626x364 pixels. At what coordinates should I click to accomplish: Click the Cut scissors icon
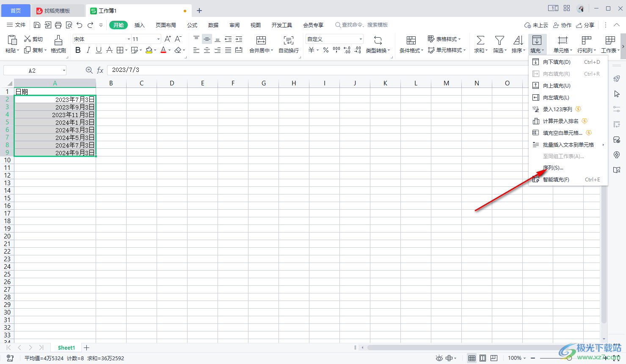28,39
